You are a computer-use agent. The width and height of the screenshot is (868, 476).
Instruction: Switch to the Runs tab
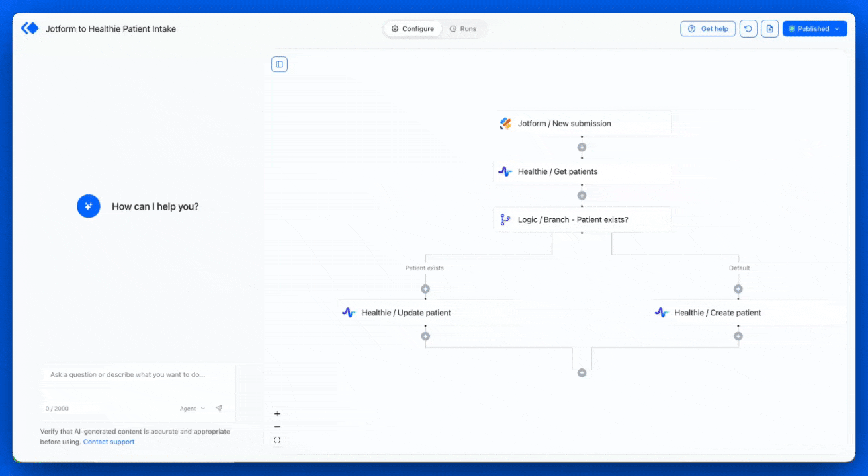(x=463, y=29)
